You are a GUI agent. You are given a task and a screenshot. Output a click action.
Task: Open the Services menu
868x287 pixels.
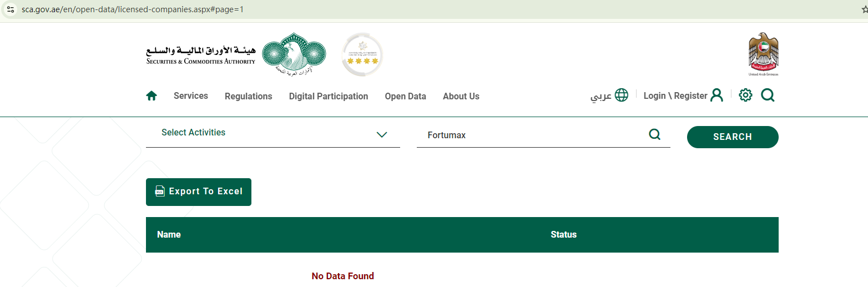coord(191,96)
